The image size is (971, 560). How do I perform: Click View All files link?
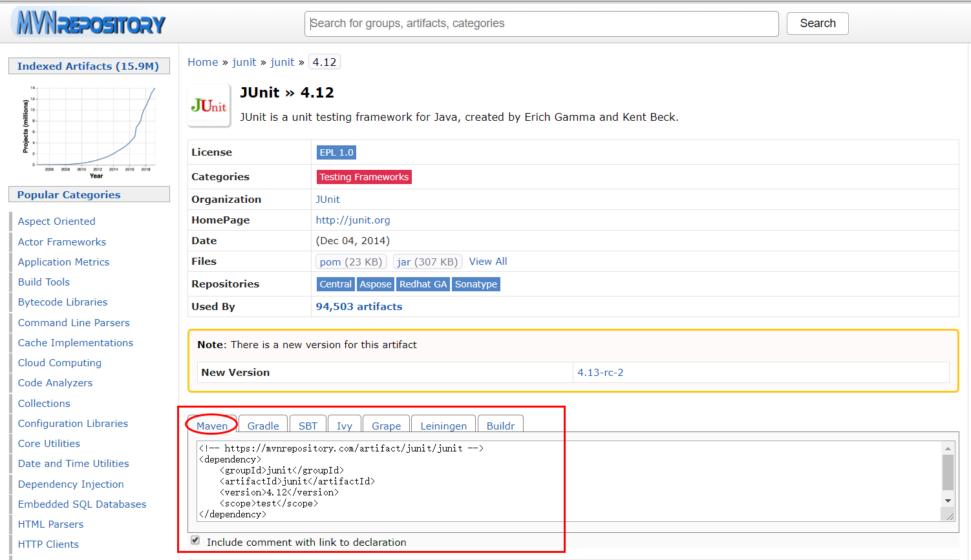(x=488, y=262)
